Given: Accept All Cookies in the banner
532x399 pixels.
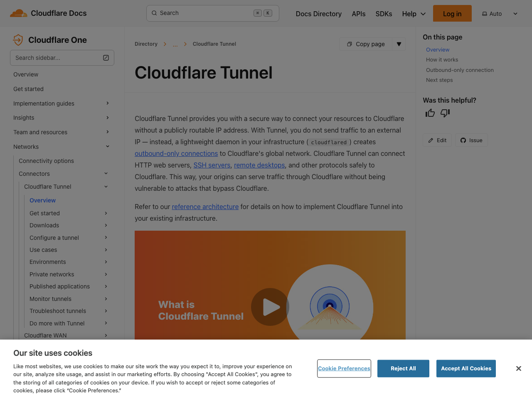Looking at the screenshot, I should pos(466,368).
